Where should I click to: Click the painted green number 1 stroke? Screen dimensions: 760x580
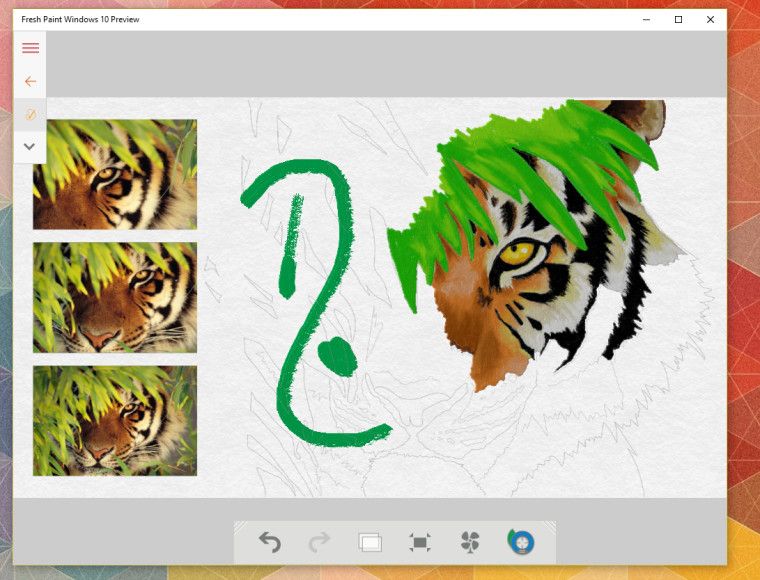291,246
